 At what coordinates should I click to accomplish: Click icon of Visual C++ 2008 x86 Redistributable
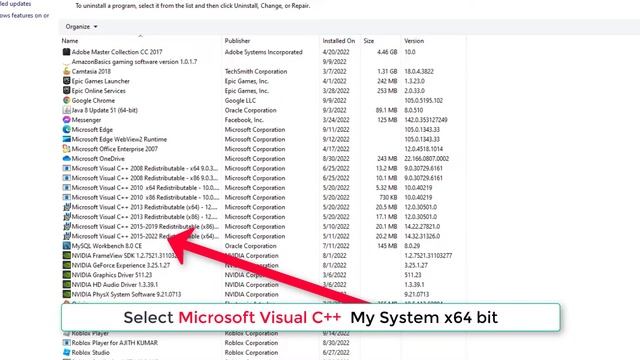point(67,178)
